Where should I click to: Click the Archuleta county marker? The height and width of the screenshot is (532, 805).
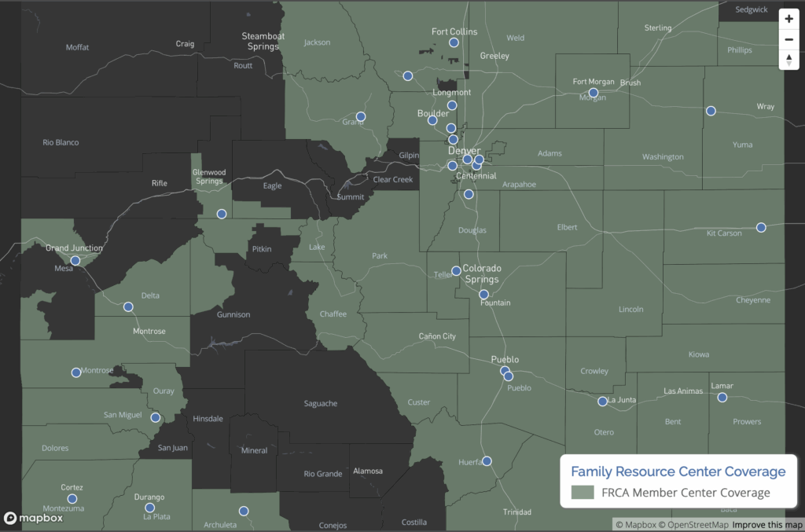244,511
